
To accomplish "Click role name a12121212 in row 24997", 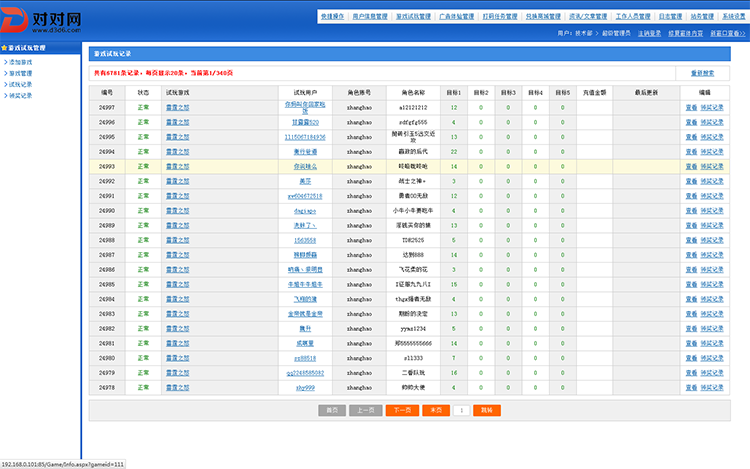I will coord(413,108).
